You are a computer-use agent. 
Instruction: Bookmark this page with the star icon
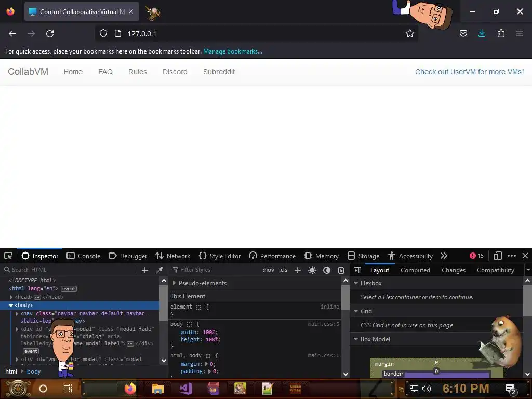(x=409, y=34)
